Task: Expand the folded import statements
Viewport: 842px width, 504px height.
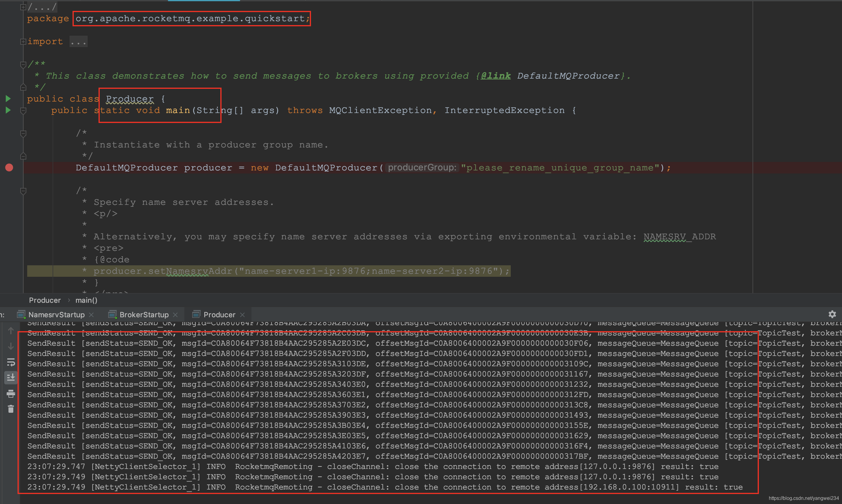Action: (23, 41)
